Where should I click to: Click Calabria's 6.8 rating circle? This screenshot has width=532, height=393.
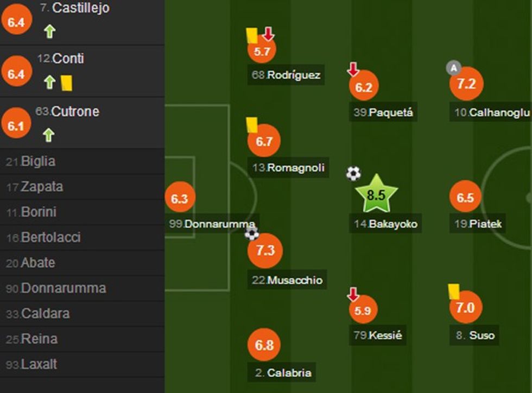264,345
